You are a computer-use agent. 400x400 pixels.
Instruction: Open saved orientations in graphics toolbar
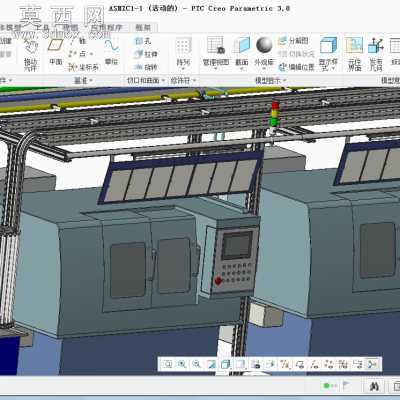[241, 364]
